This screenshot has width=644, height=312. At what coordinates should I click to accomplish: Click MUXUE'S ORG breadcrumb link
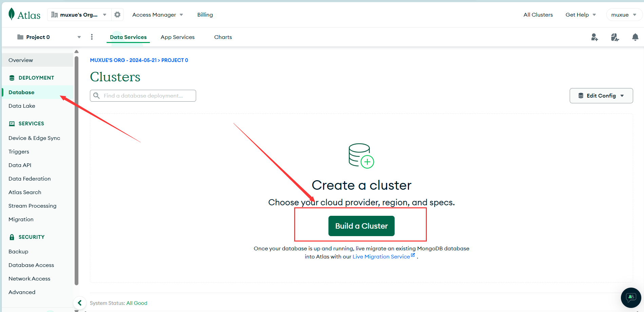[123, 60]
